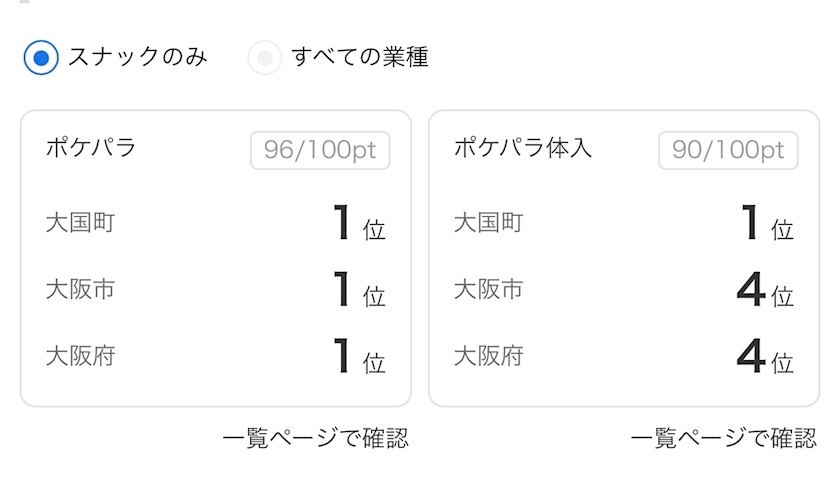Click the 96/100pt score badge
Screen dimensions: 840x486
(320, 150)
